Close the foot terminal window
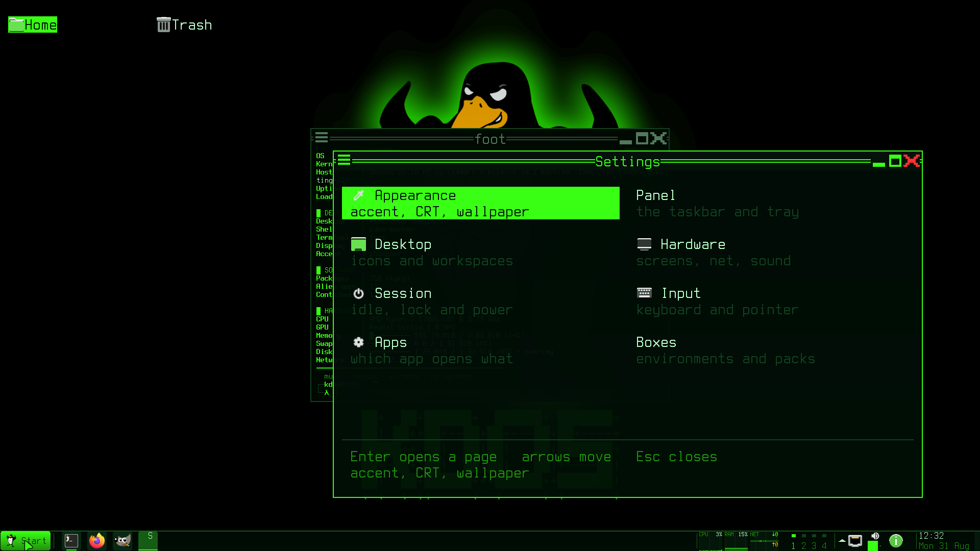This screenshot has width=980, height=551. click(x=658, y=138)
